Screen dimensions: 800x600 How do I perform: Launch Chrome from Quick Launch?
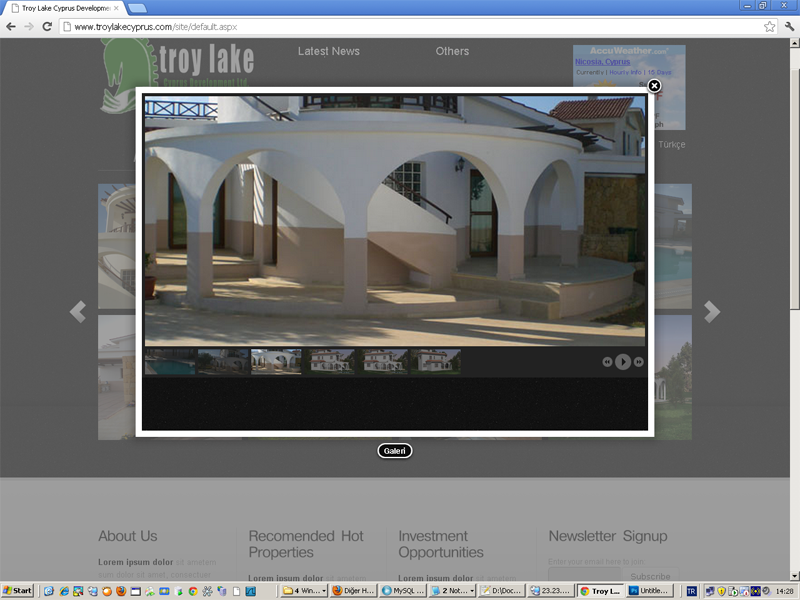pos(193,591)
